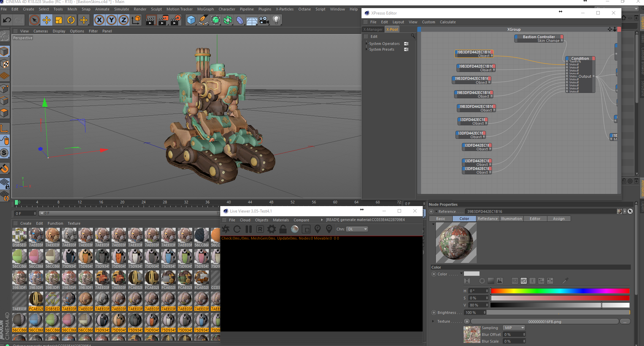Viewport: 644px width, 346px height.
Task: Click Render View clapperboard icon
Action: [151, 20]
